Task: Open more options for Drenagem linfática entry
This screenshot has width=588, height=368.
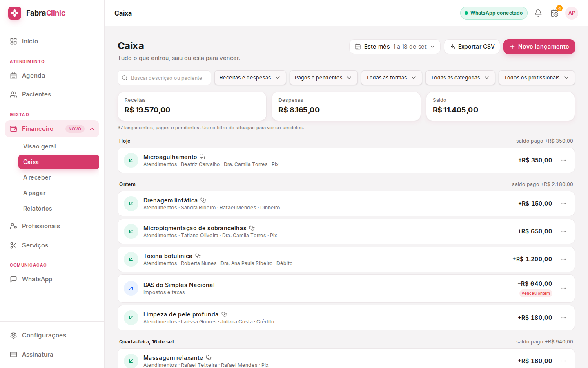Action: tap(563, 204)
